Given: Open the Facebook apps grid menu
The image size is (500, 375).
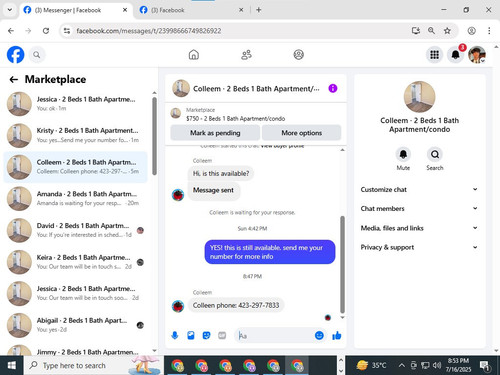Looking at the screenshot, I should 434,55.
